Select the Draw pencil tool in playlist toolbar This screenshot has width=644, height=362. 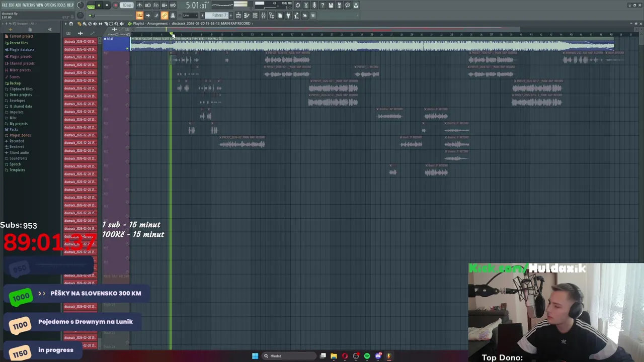tap(79, 24)
